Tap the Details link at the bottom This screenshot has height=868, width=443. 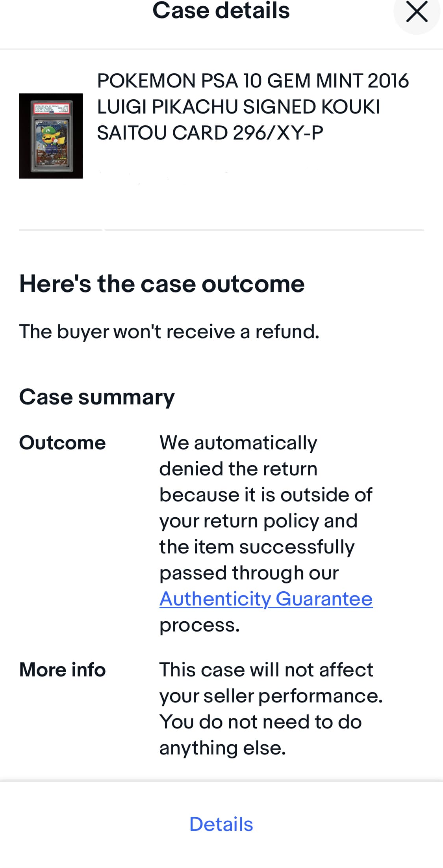click(221, 824)
